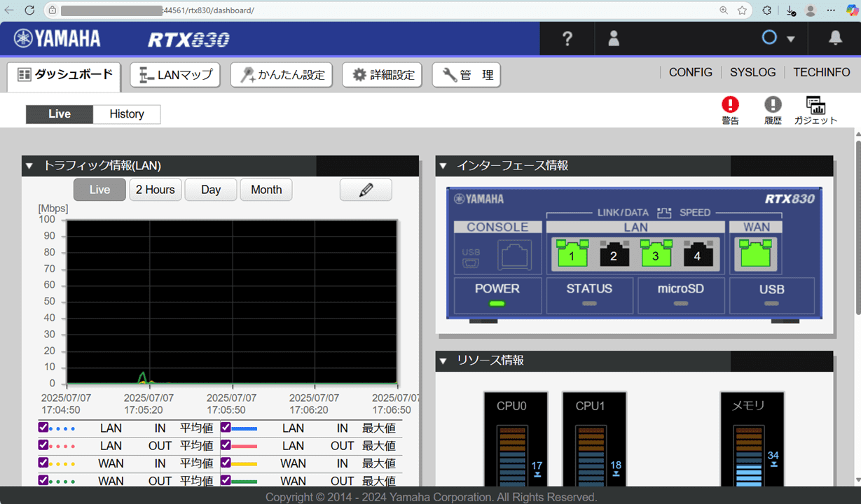The width and height of the screenshot is (861, 504).
Task: Collapse the インターフェース情報 panel triangle
Action: 443,166
